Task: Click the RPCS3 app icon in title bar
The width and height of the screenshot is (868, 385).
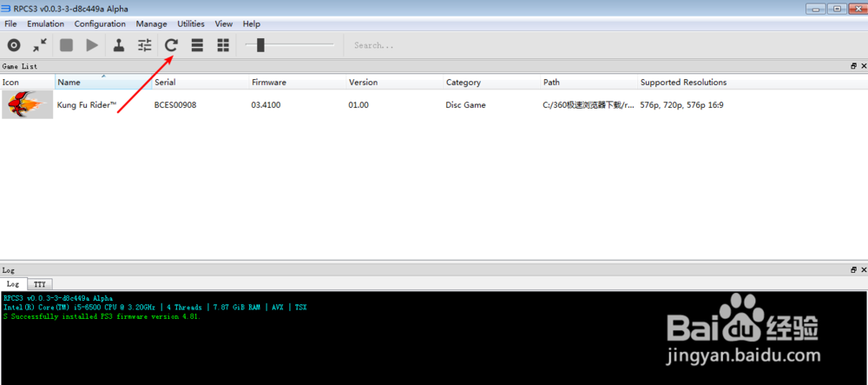Action: [6, 8]
